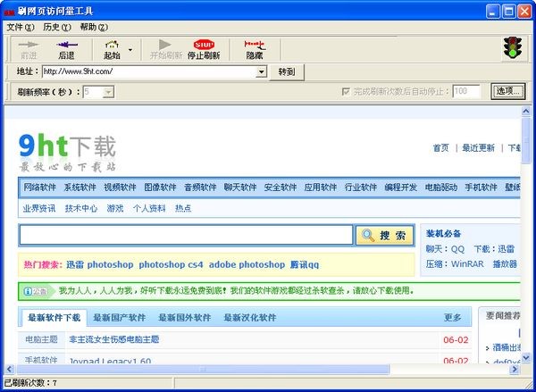
Task: Click the 业界资讯 link
Action: 39,208
